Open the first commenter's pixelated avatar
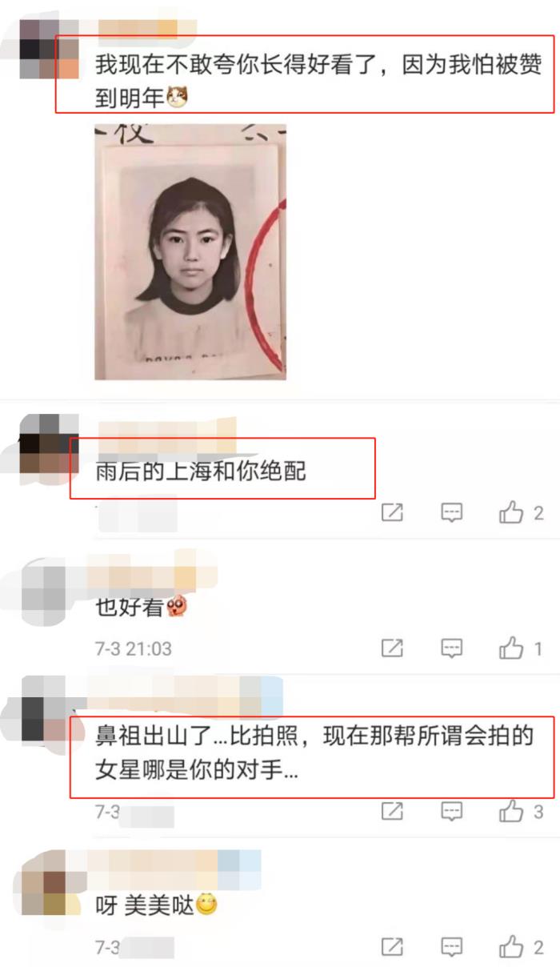The image size is (560, 967). (48, 48)
